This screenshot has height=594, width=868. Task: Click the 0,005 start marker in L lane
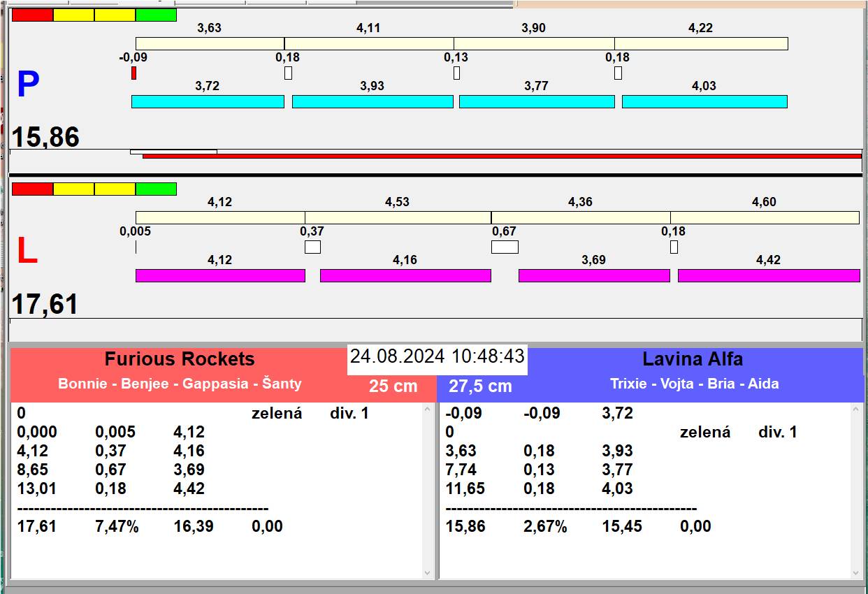[x=136, y=247]
